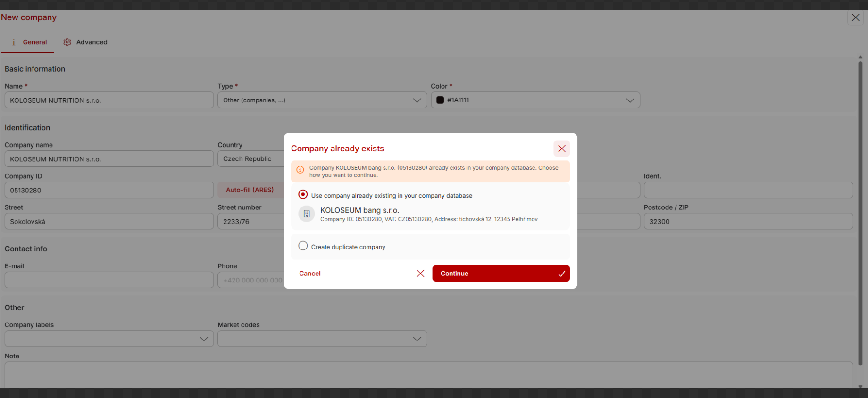Click the black #1A1111 color swatch
Image resolution: width=868 pixels, height=398 pixels.
tap(440, 100)
